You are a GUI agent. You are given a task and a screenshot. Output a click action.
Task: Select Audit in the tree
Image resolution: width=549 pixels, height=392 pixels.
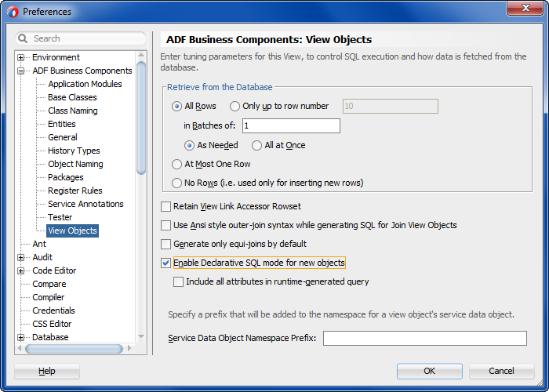pyautogui.click(x=42, y=257)
